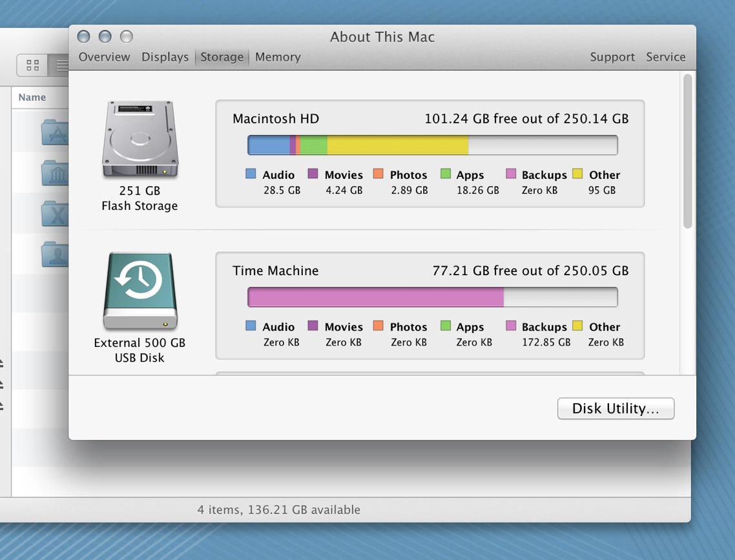Open the System folder in Finder window
735x560 pixels.
(55, 214)
